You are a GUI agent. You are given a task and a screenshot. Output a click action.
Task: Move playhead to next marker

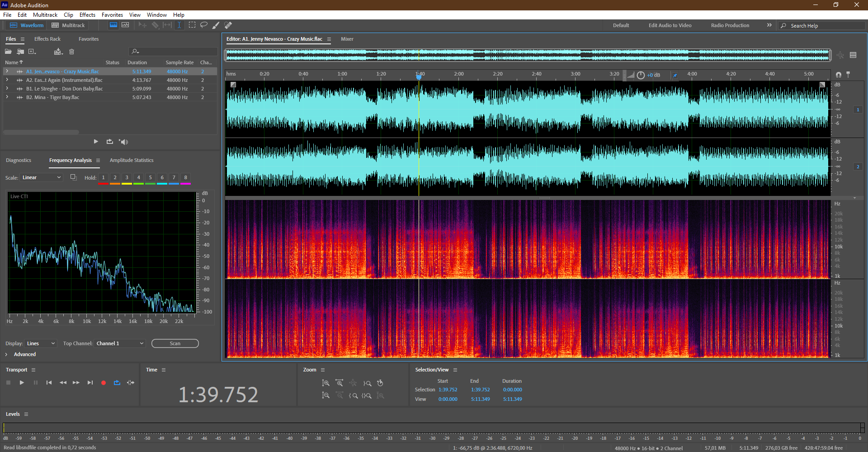90,383
